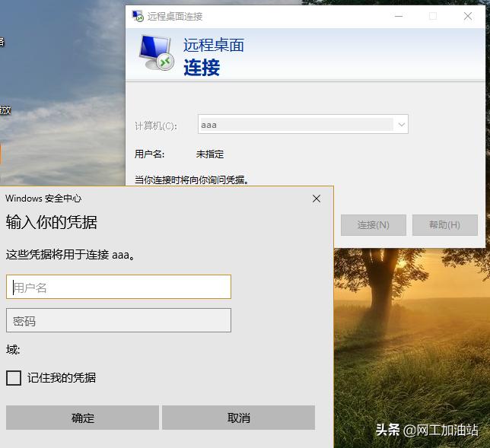
Task: Cancel the credentials dialog with 取消
Action: (x=238, y=418)
